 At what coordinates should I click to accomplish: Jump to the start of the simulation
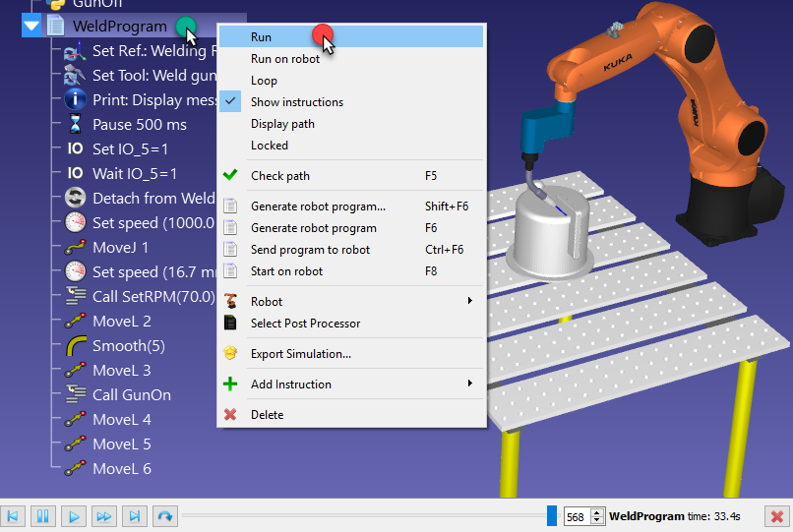point(13,516)
